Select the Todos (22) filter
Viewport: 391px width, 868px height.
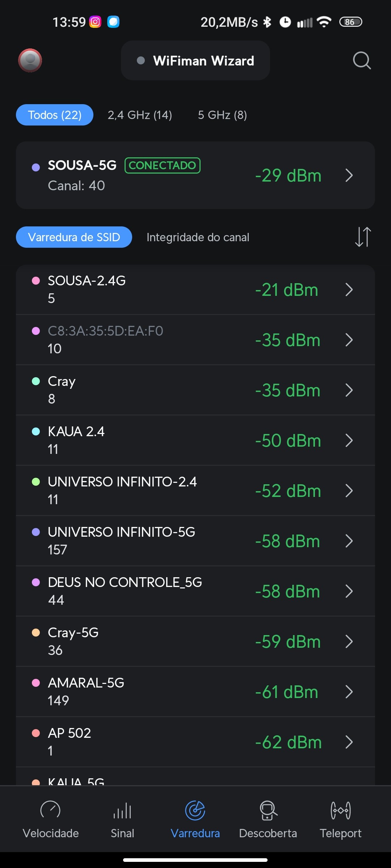click(x=55, y=115)
